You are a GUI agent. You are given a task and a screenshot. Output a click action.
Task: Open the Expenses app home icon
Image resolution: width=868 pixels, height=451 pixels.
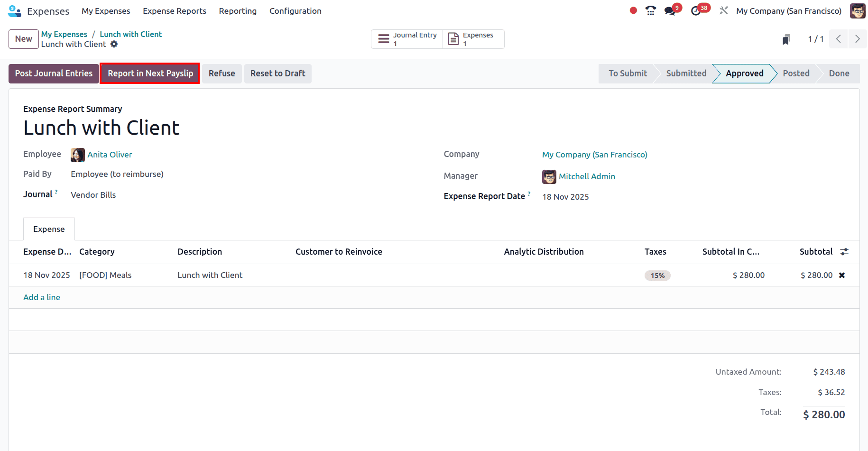(14, 10)
